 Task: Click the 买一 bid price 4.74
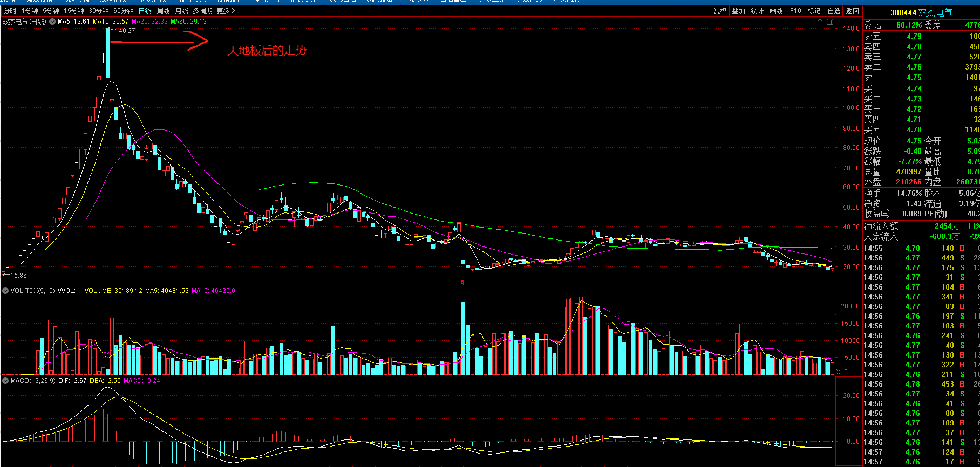(914, 88)
